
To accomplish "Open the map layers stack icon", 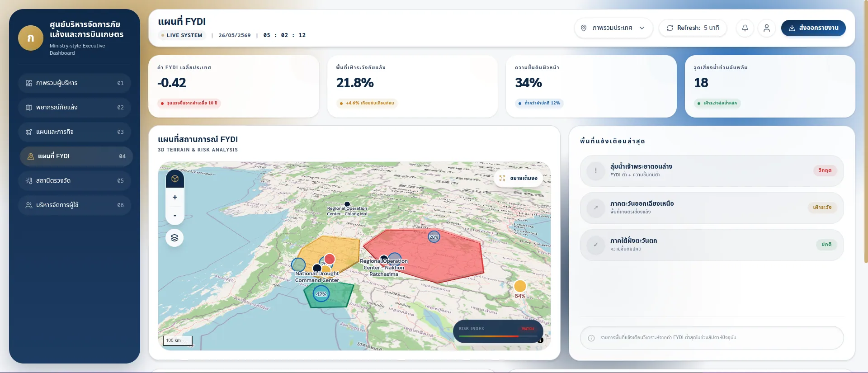I will (x=175, y=238).
